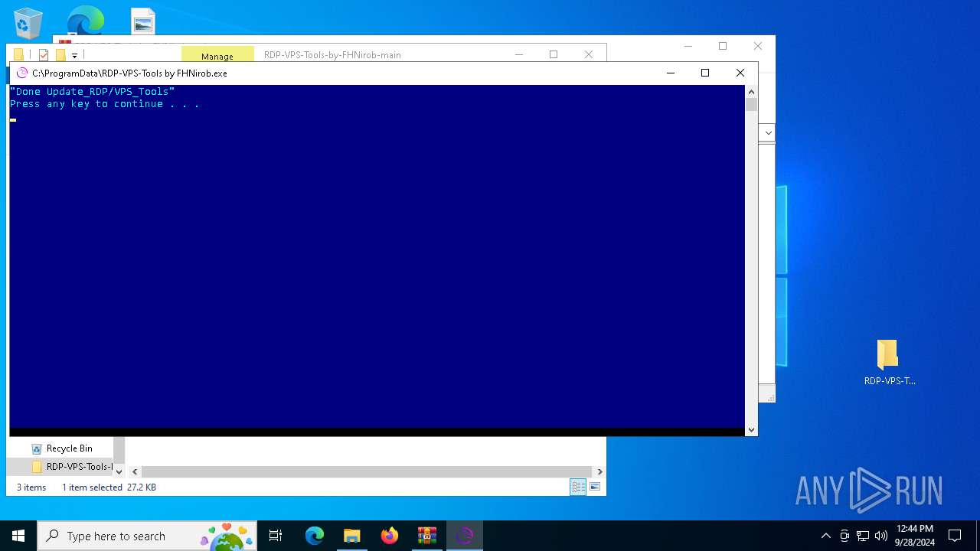The width and height of the screenshot is (980, 551).
Task: Click the New folder quick access icon in File Explorer
Action: 60,55
